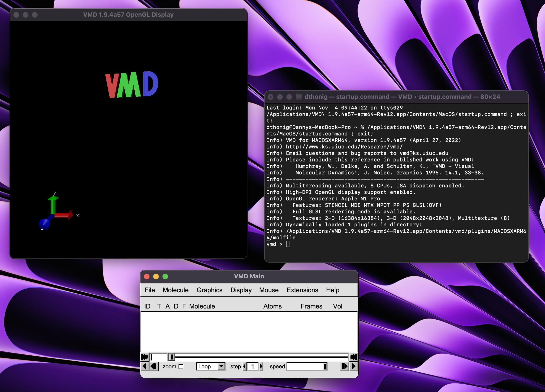Open the File menu in VMD Main
The image size is (545, 392).
[x=150, y=290]
